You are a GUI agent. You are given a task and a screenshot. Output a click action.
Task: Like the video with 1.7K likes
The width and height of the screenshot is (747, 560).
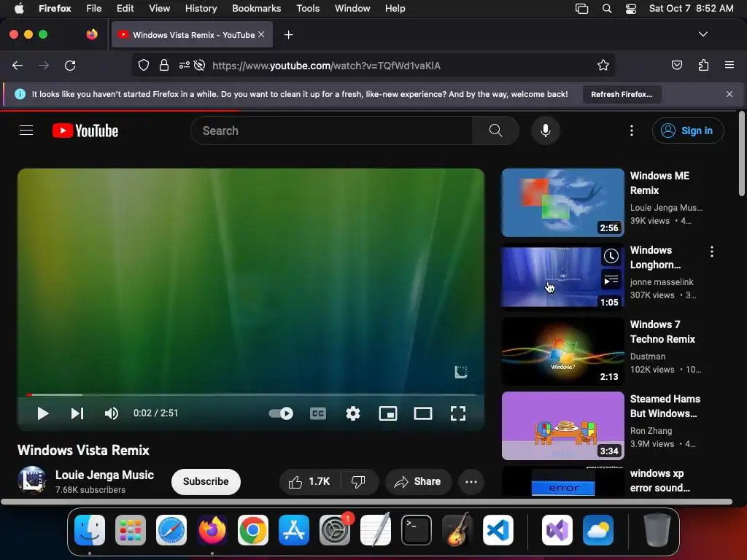[x=309, y=481]
